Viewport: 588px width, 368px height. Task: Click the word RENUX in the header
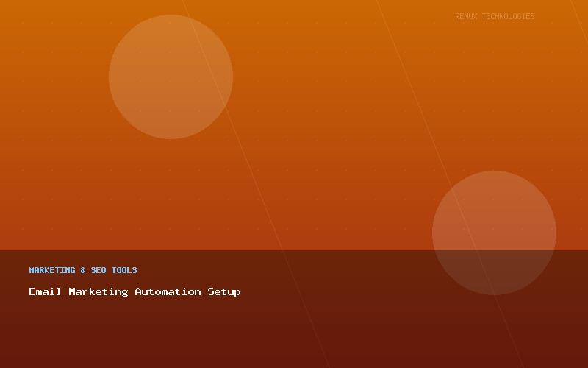pos(466,16)
